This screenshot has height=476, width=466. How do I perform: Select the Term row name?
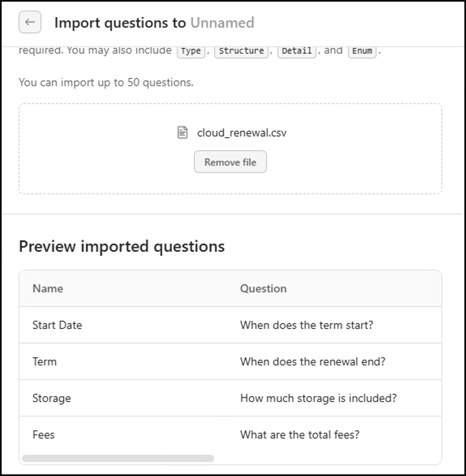coord(44,361)
